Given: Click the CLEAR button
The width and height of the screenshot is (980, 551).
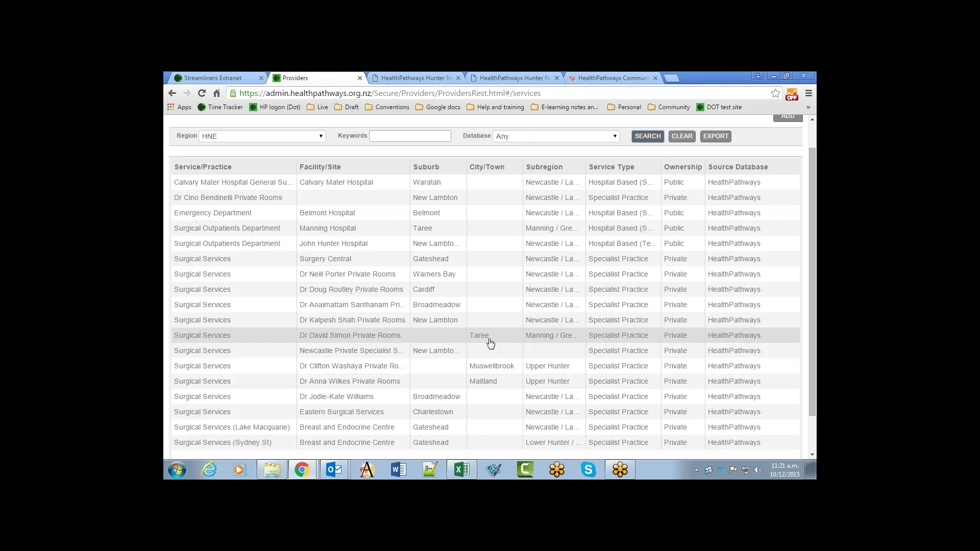Looking at the screenshot, I should [681, 136].
